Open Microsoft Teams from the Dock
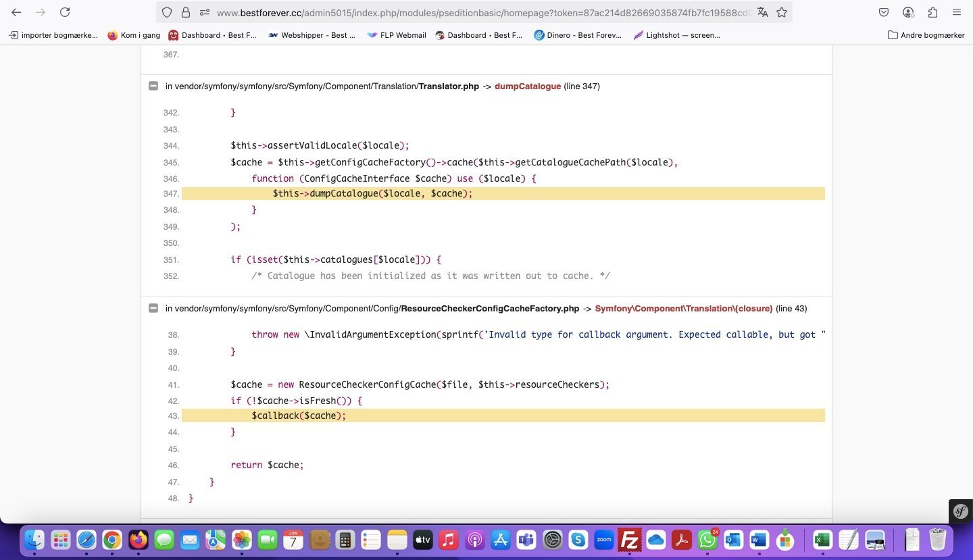The image size is (973, 560). pyautogui.click(x=526, y=540)
